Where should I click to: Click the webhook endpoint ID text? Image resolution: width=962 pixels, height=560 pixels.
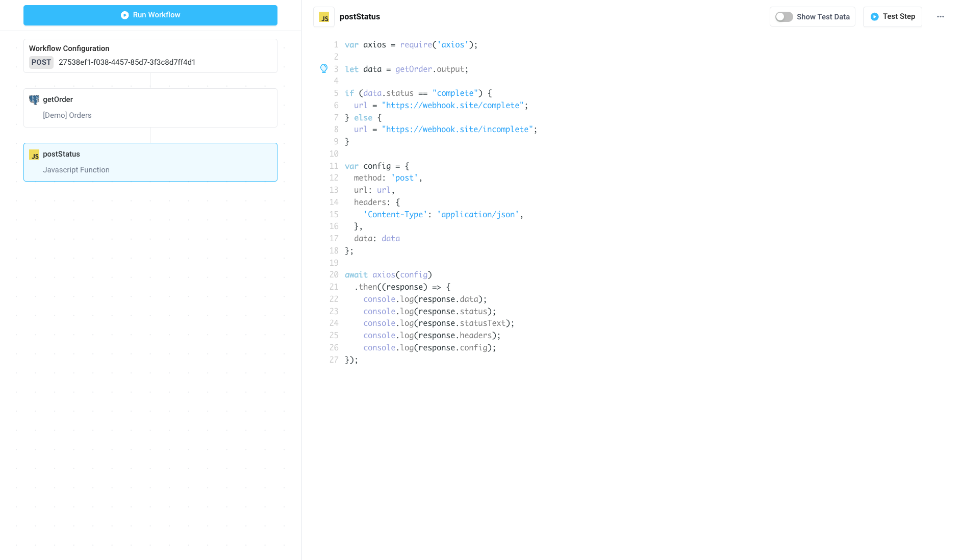[127, 62]
